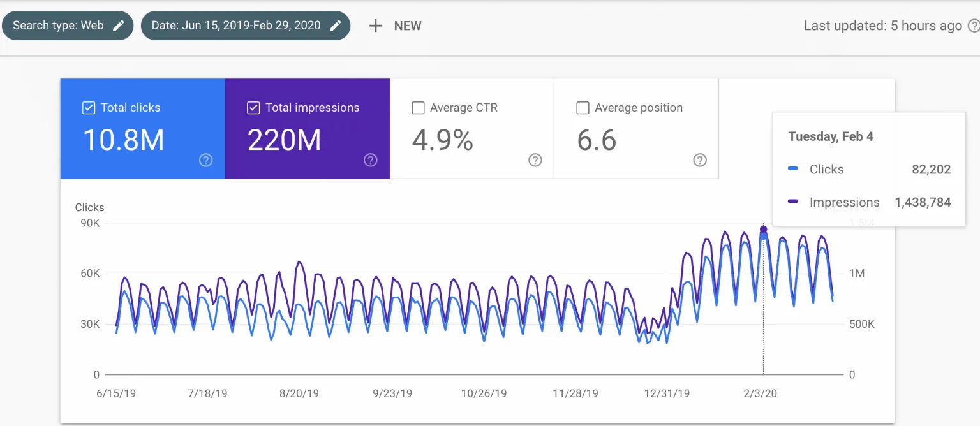Image resolution: width=980 pixels, height=426 pixels.
Task: Uncheck the Total clicks checkbox
Action: click(x=89, y=108)
